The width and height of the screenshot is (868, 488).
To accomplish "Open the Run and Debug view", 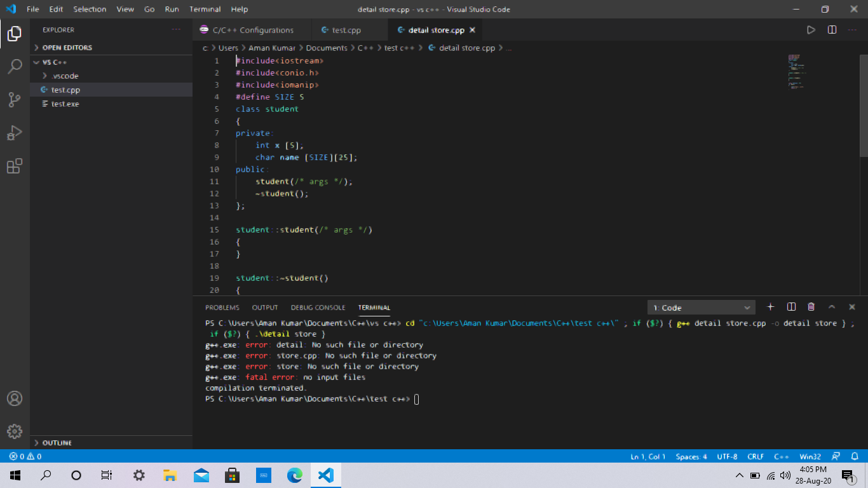I will point(15,132).
